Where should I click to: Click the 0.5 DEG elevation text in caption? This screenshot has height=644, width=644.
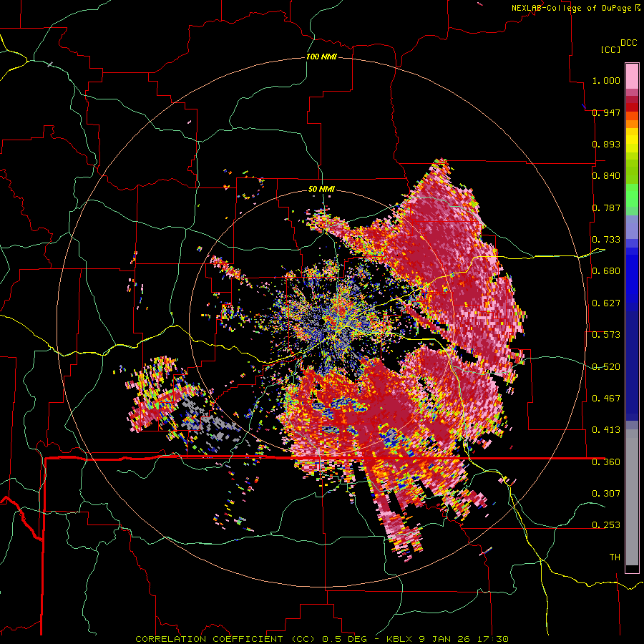point(344,639)
